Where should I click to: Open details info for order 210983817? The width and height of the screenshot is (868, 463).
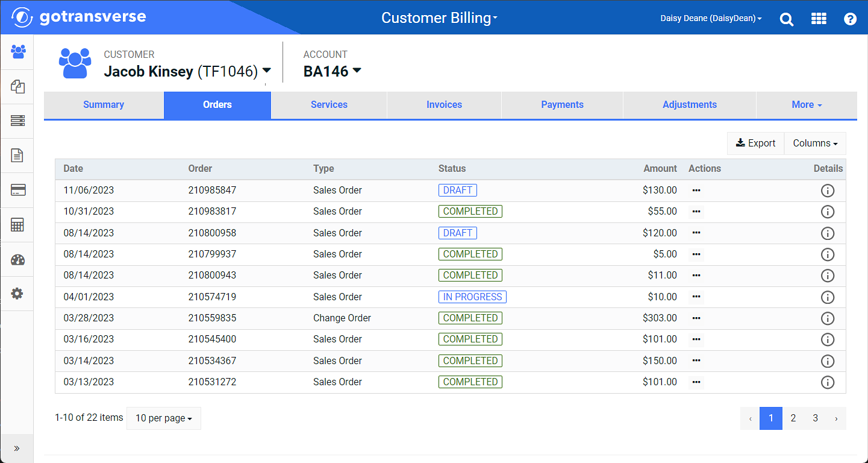click(x=828, y=212)
